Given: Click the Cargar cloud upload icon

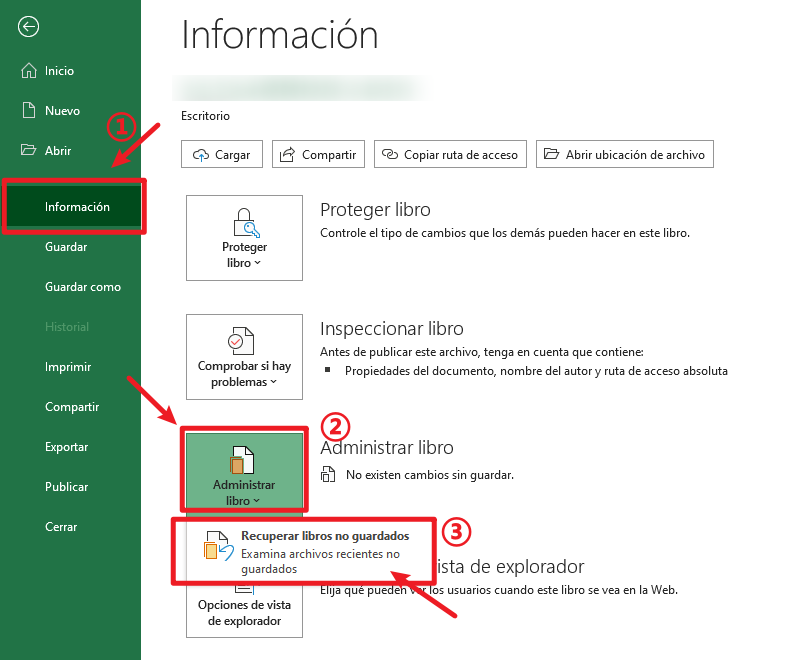Looking at the screenshot, I should tap(202, 155).
